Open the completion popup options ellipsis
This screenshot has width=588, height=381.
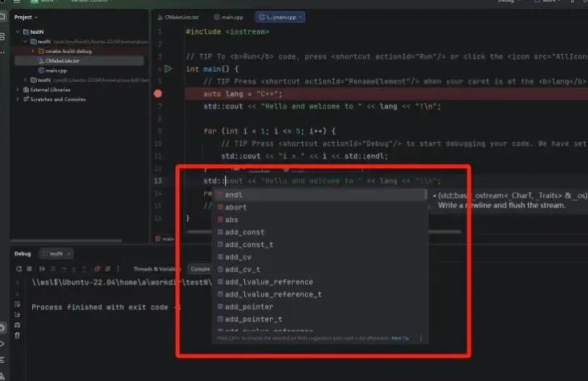(x=421, y=338)
